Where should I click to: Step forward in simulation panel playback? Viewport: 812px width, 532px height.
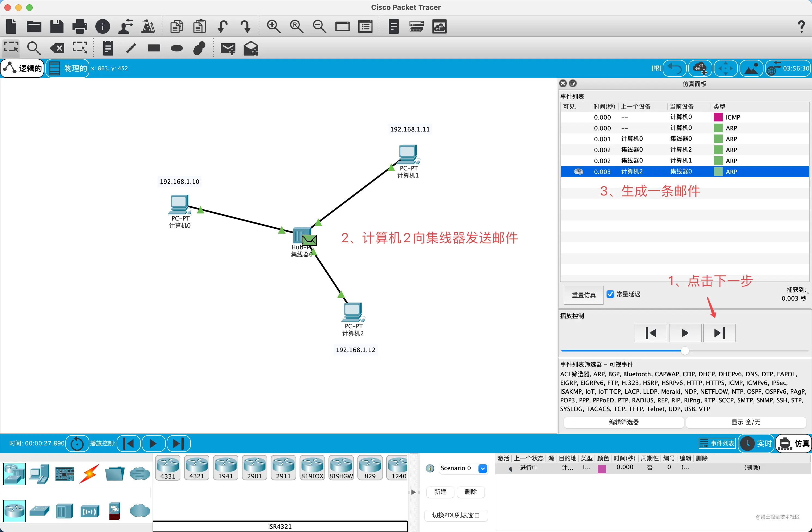pyautogui.click(x=719, y=333)
